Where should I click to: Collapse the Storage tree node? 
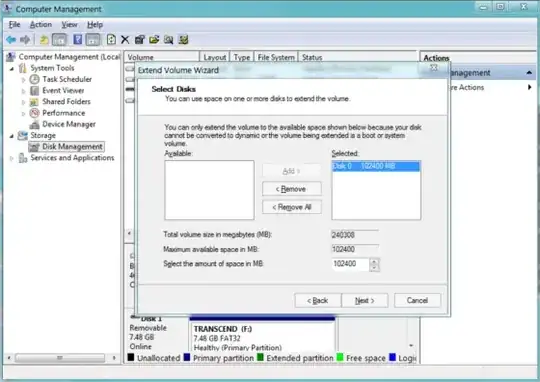[x=11, y=136]
